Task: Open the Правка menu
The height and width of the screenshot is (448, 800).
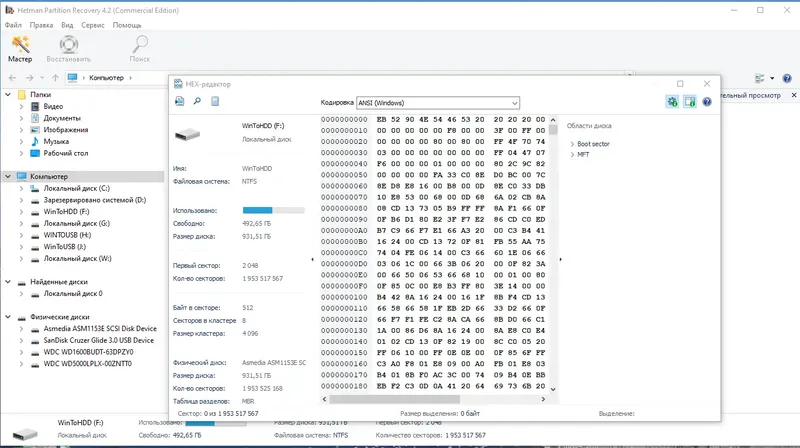Action: (41, 25)
